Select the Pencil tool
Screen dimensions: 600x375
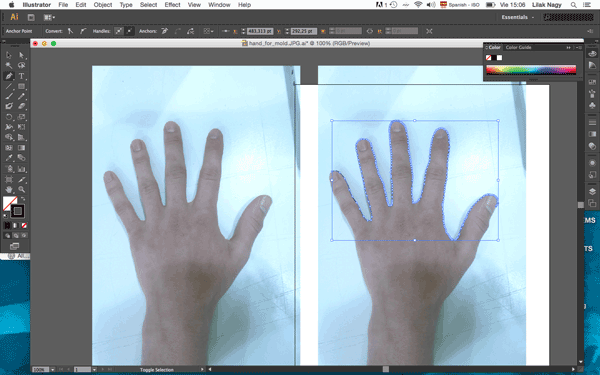pyautogui.click(x=21, y=96)
